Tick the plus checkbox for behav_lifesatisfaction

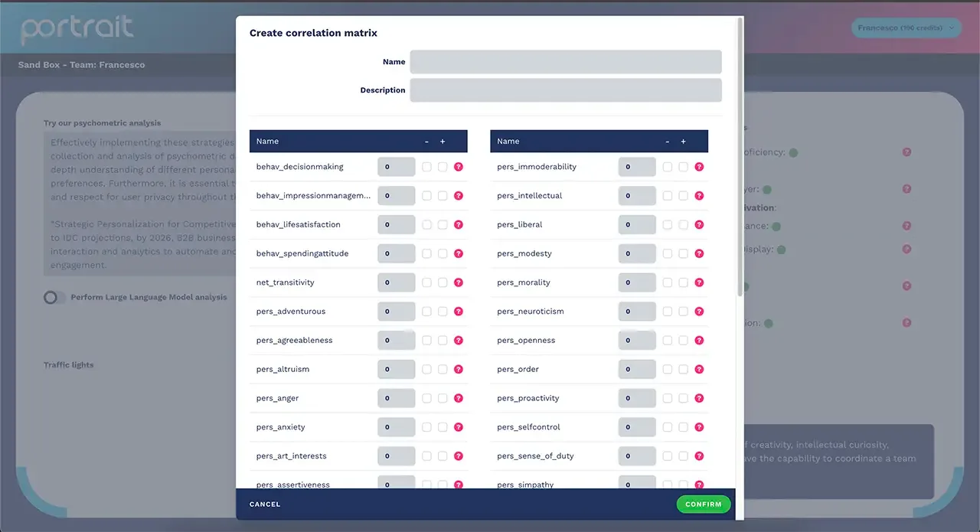443,225
